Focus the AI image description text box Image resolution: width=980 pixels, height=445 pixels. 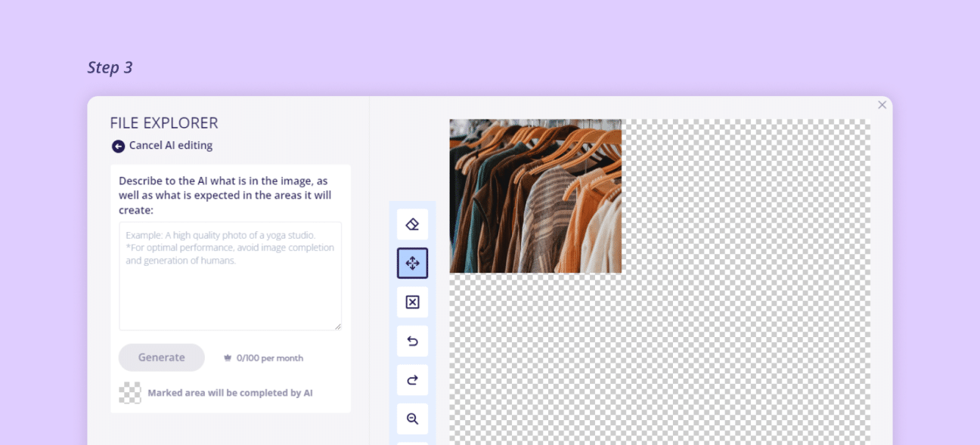[x=230, y=276]
